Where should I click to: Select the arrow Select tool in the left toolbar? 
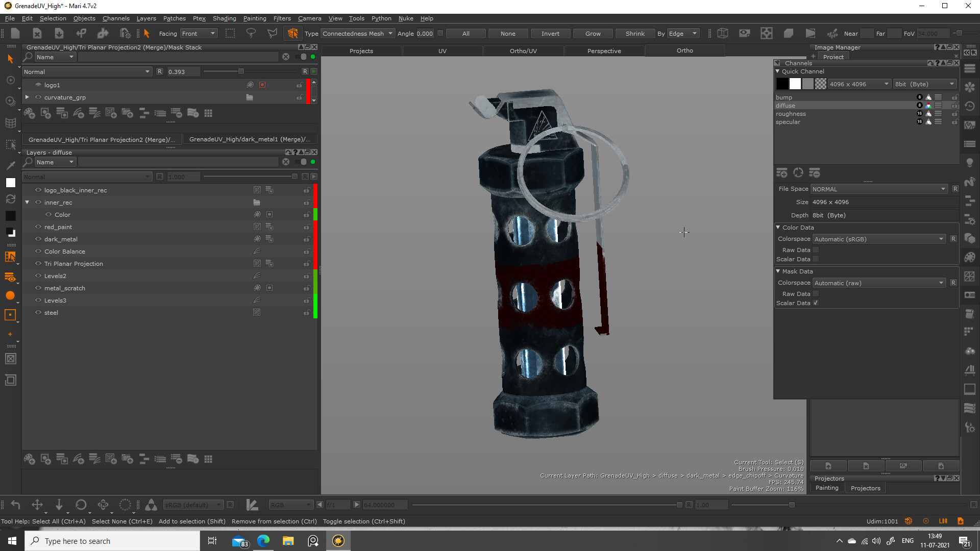point(11,59)
